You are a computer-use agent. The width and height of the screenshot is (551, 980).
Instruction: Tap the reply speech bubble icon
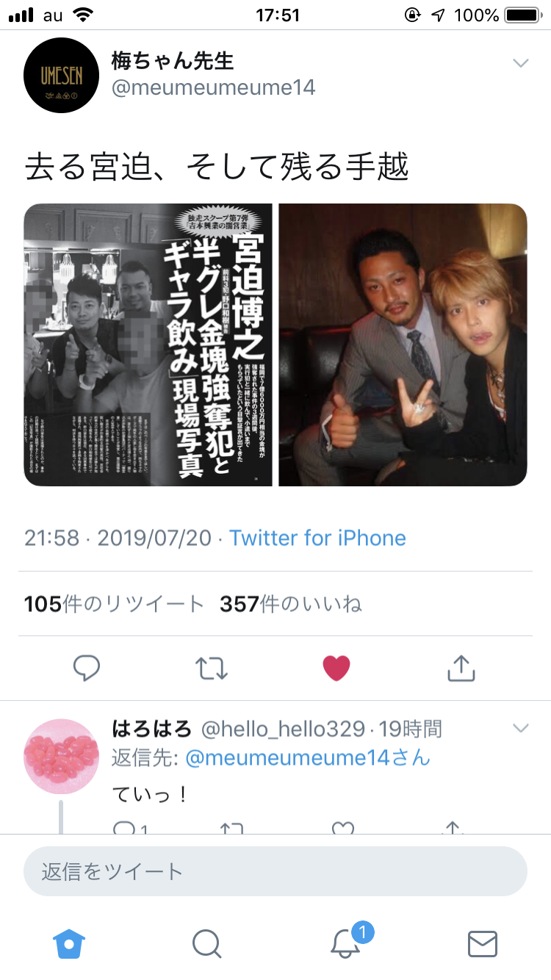87,668
